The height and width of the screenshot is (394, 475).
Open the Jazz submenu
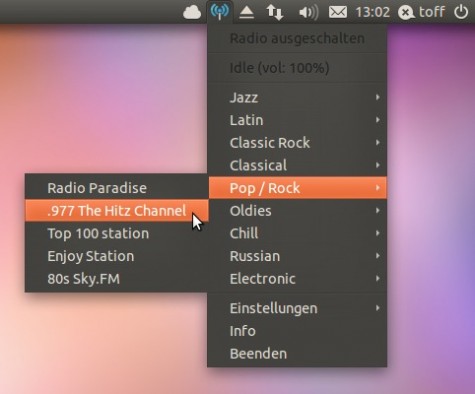point(297,98)
